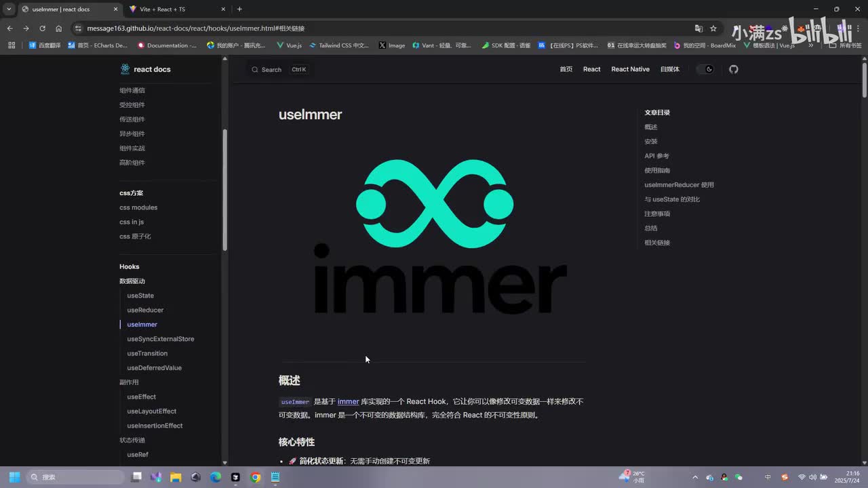Reload the current page
This screenshot has height=488, width=868.
tap(42, 28)
